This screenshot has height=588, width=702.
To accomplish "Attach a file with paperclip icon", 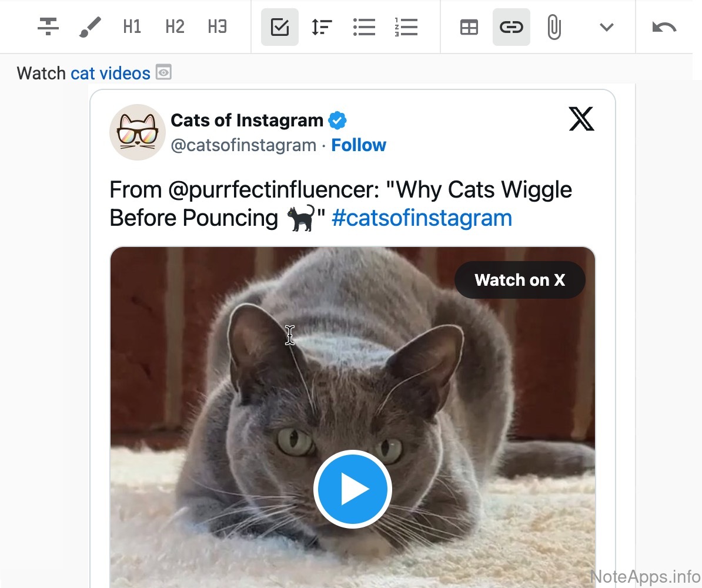I will (553, 27).
